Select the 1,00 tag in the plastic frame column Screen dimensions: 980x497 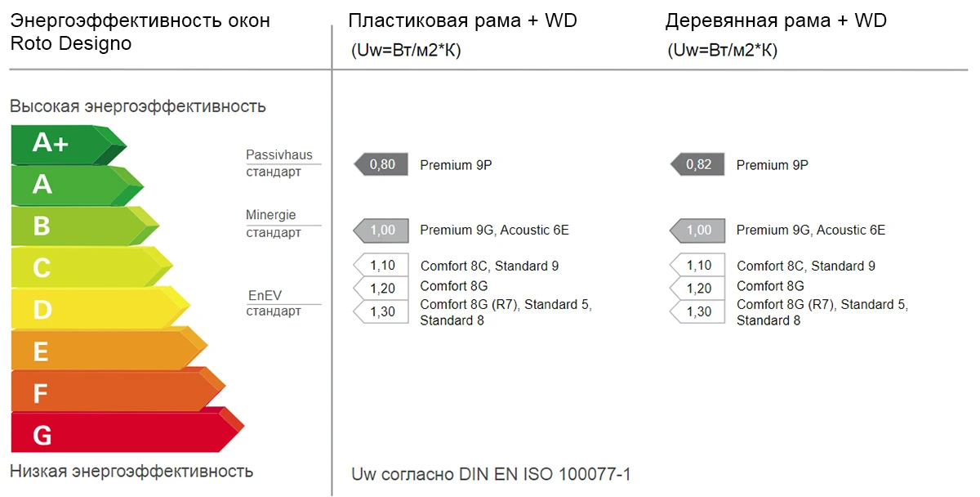[381, 231]
